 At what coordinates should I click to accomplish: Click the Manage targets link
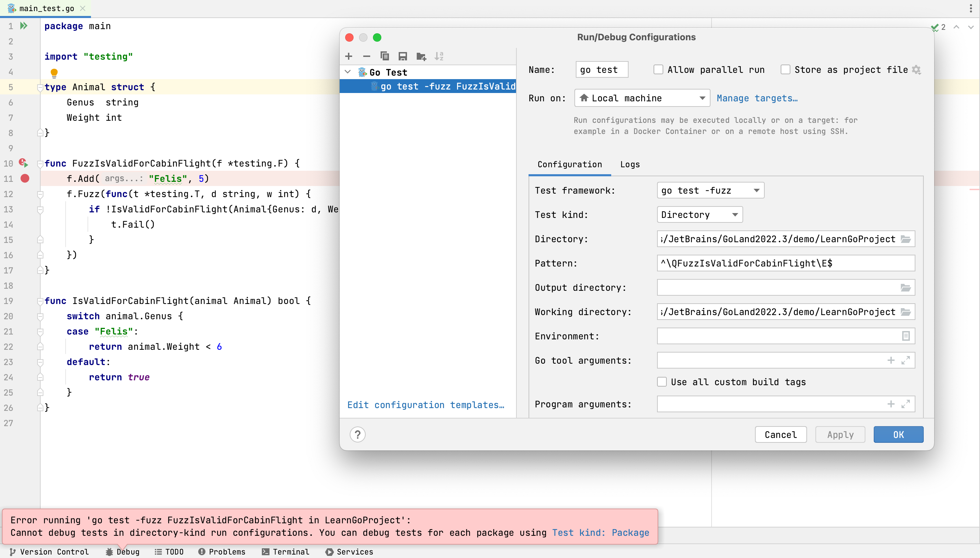point(757,98)
